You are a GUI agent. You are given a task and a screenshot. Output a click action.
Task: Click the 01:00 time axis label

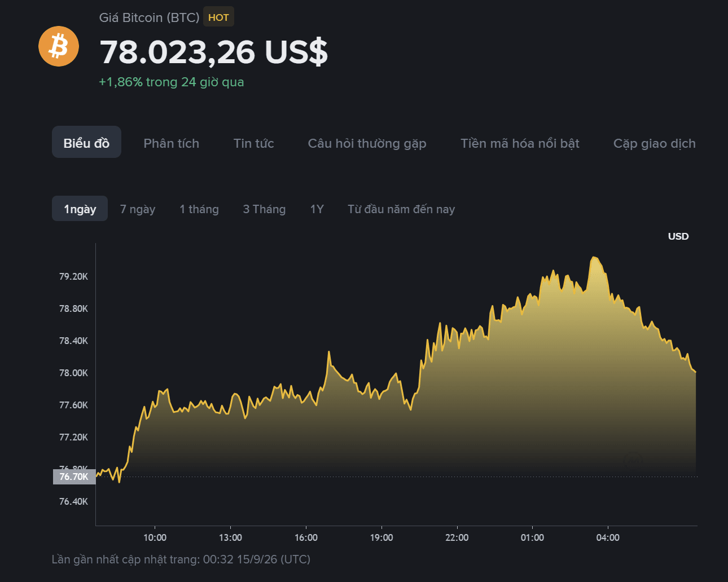532,537
